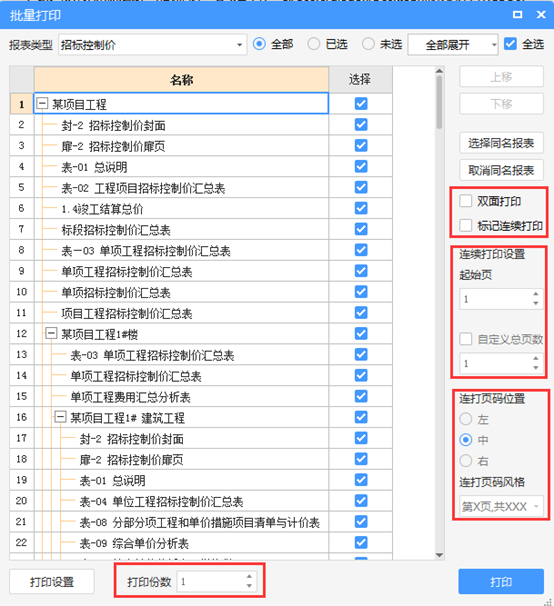554x606 pixels.
Task: Uncheck 1.4竣工结算总价 row checkbox
Action: point(361,208)
